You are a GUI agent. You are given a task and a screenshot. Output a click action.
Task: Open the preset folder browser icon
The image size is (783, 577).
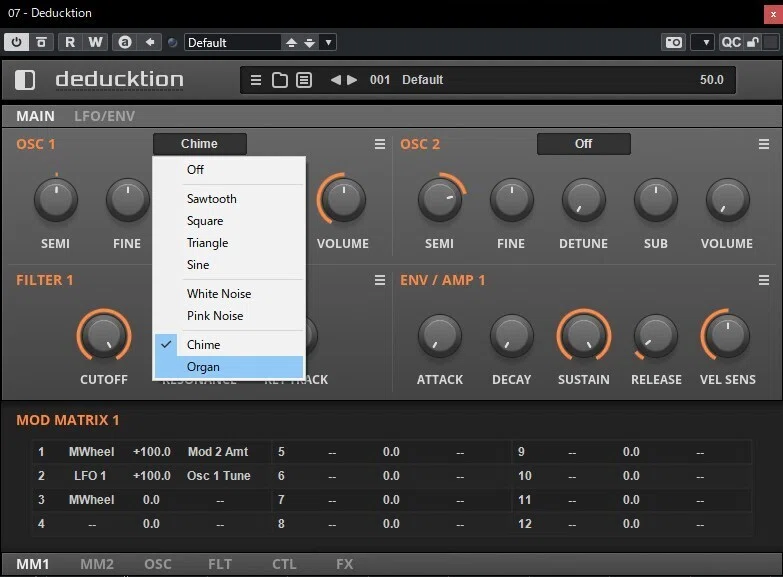(x=280, y=80)
